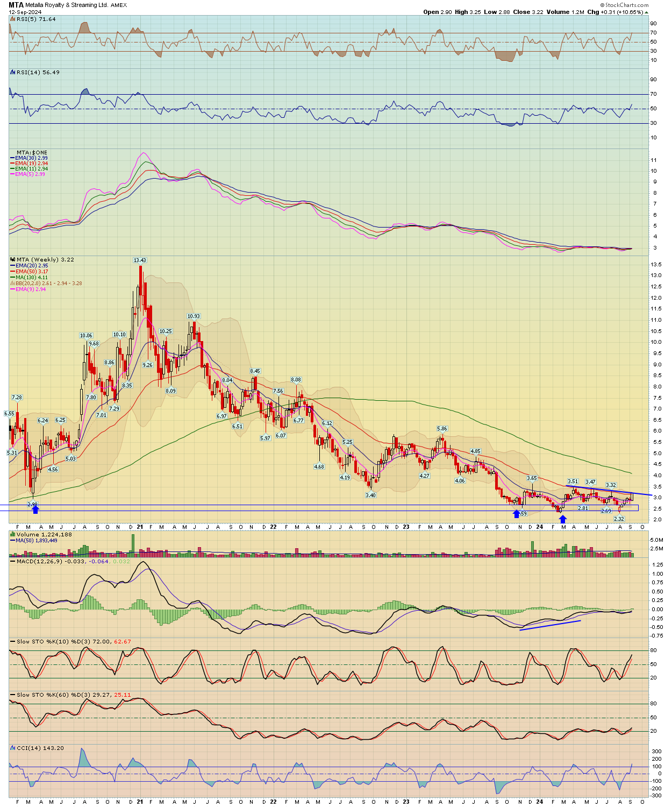The width and height of the screenshot is (672, 807).
Task: Click the EMA(30) 2.99 legend entry
Action: [32, 158]
